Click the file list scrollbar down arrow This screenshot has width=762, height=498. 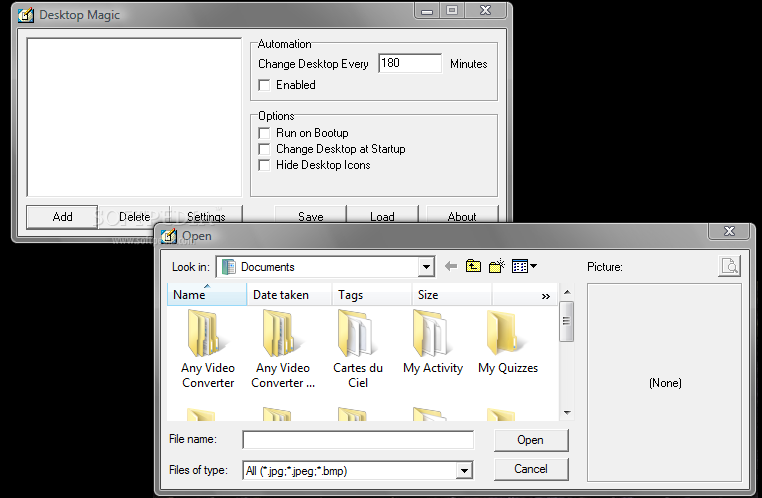[x=567, y=413]
